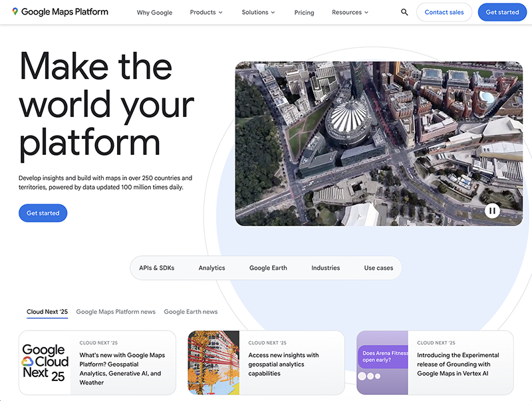
Task: Go to the Pricing page
Action: [x=304, y=13]
